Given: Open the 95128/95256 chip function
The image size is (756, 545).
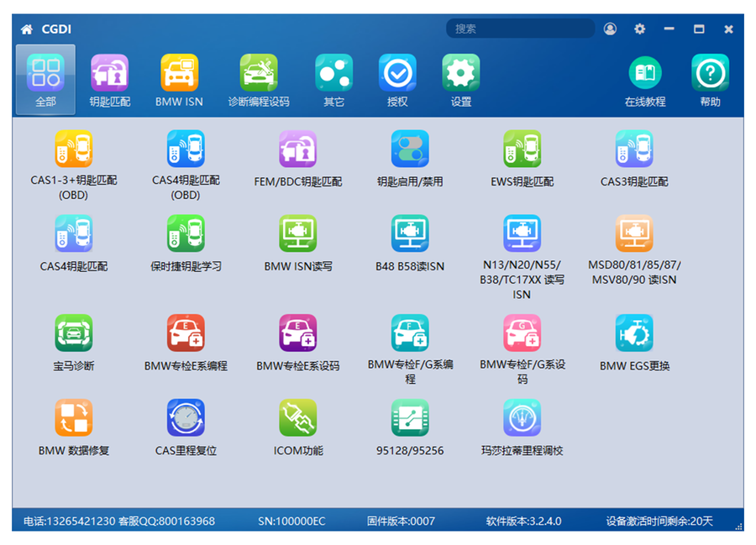Looking at the screenshot, I should [410, 418].
